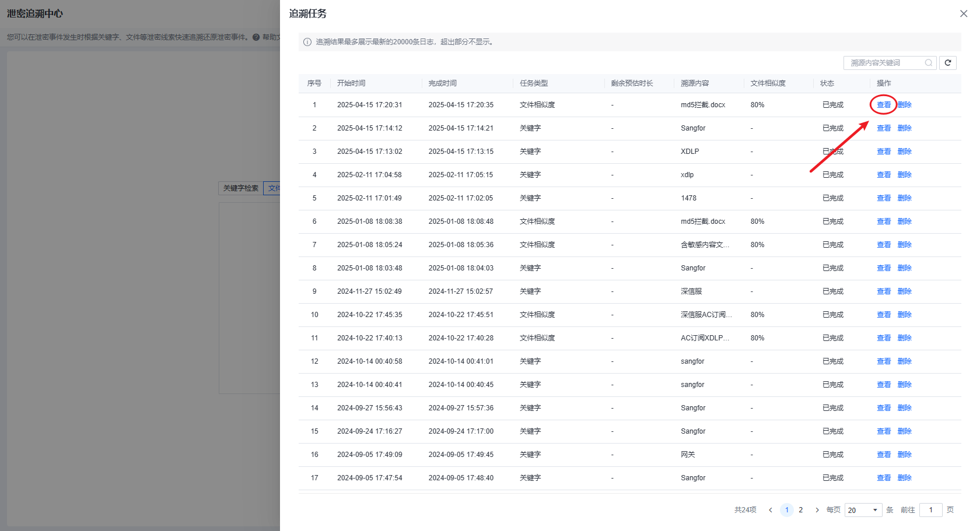Open the per-page count dropdown showing 20

click(x=863, y=510)
